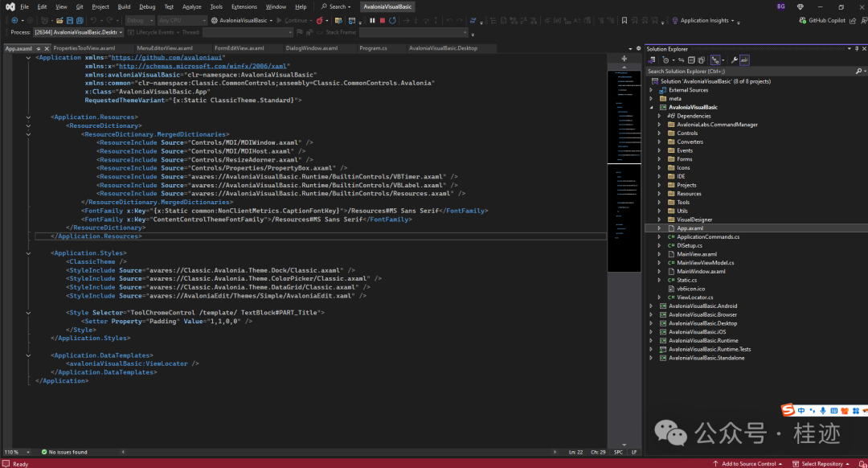This screenshot has height=468, width=868.
Task: Click the editor tab settings gear icon
Action: click(638, 48)
